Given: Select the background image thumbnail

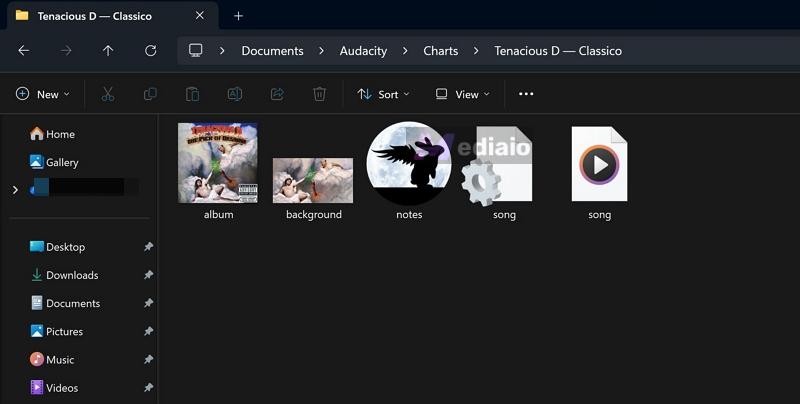Looking at the screenshot, I should (x=313, y=181).
